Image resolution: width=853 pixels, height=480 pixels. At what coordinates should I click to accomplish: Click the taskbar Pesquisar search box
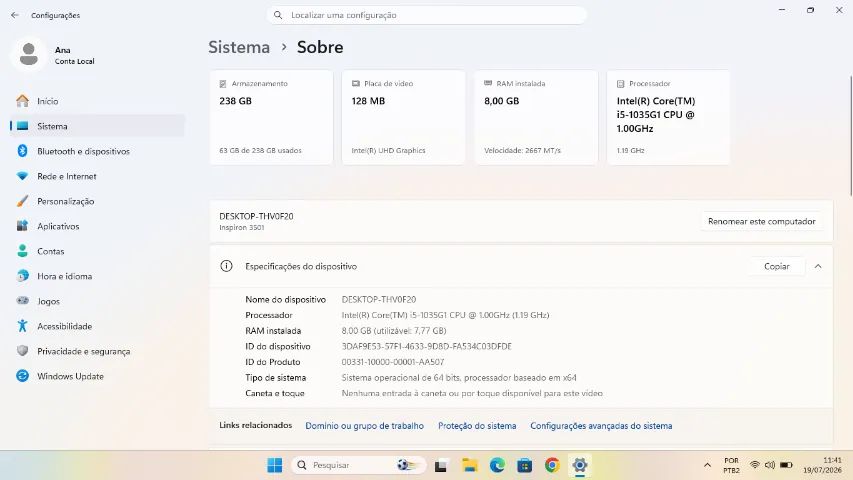[x=359, y=465]
